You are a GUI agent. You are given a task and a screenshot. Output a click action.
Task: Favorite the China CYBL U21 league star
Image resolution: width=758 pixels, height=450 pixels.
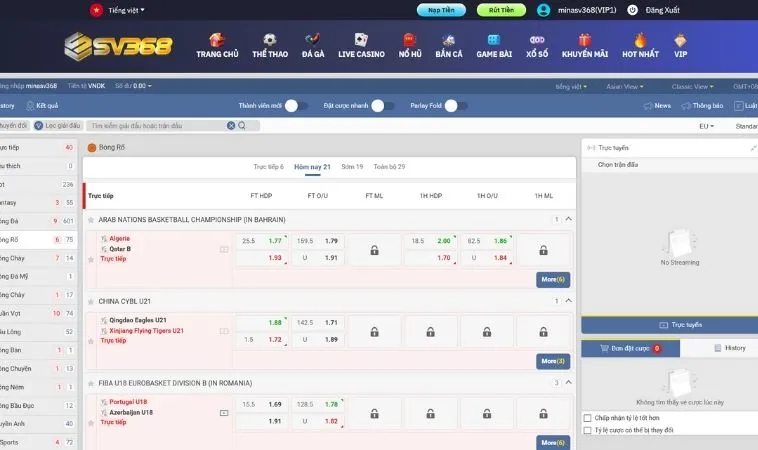(x=90, y=302)
